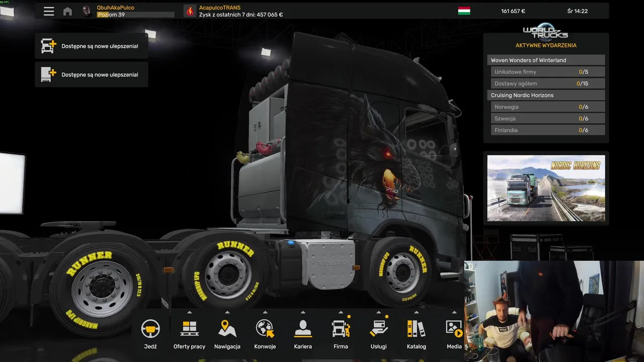Click the Norwegia progress row
This screenshot has width=644, height=362.
pos(547,107)
